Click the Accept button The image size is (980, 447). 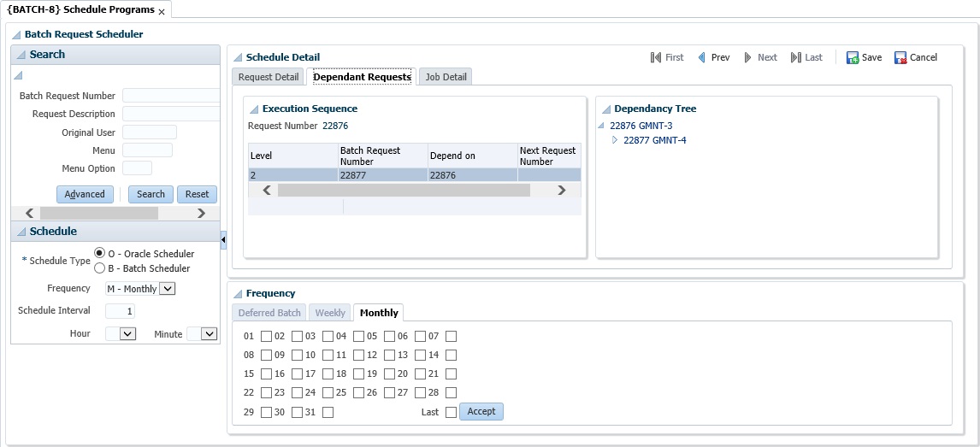click(x=481, y=412)
